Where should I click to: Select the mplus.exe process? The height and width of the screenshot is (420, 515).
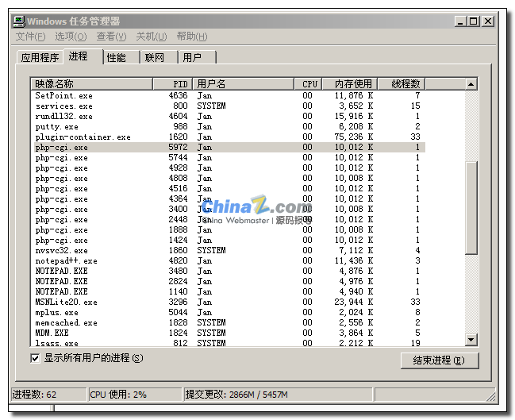[228, 313]
